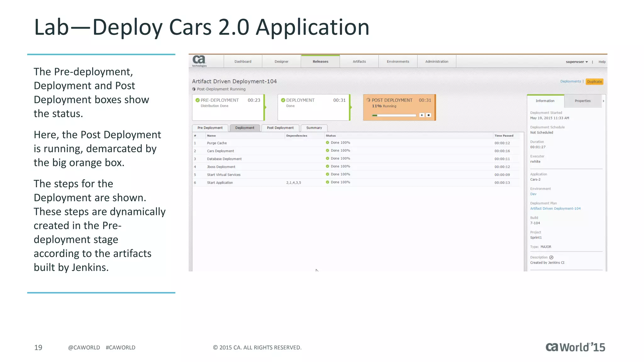Open the Dashboard tab
The image size is (644, 362).
[x=243, y=62]
